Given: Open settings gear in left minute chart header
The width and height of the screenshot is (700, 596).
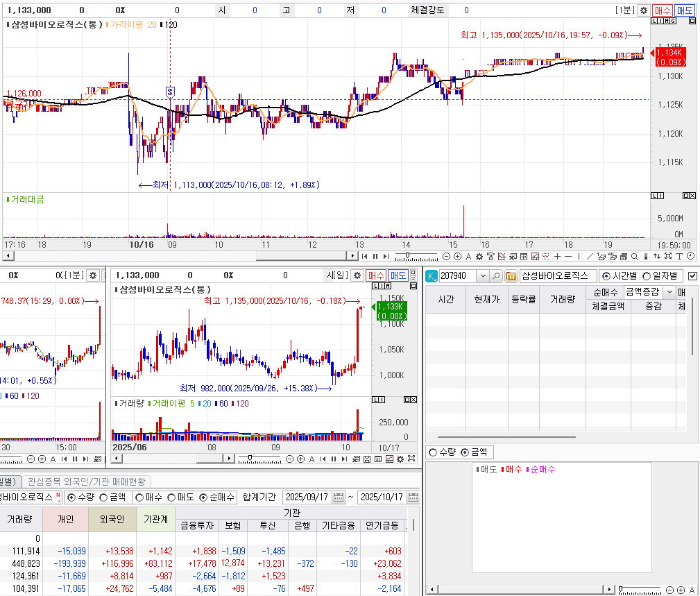Looking at the screenshot, I should click(x=93, y=275).
